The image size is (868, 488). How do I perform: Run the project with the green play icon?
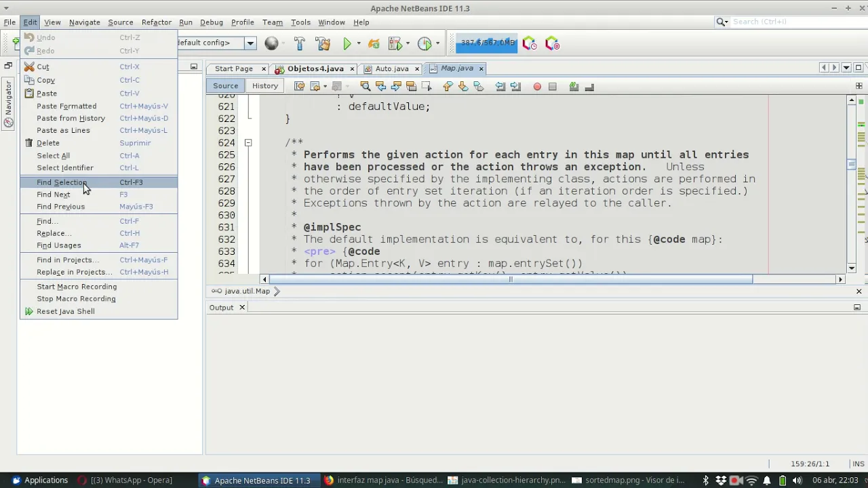347,43
